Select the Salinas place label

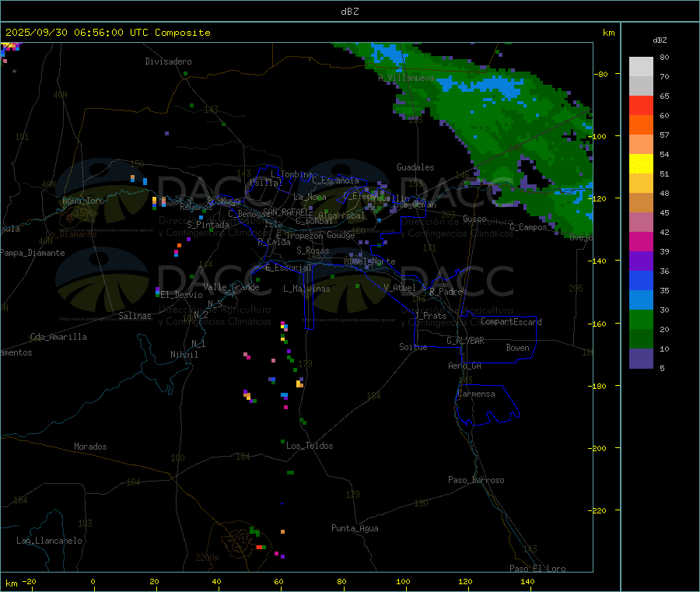tap(135, 316)
